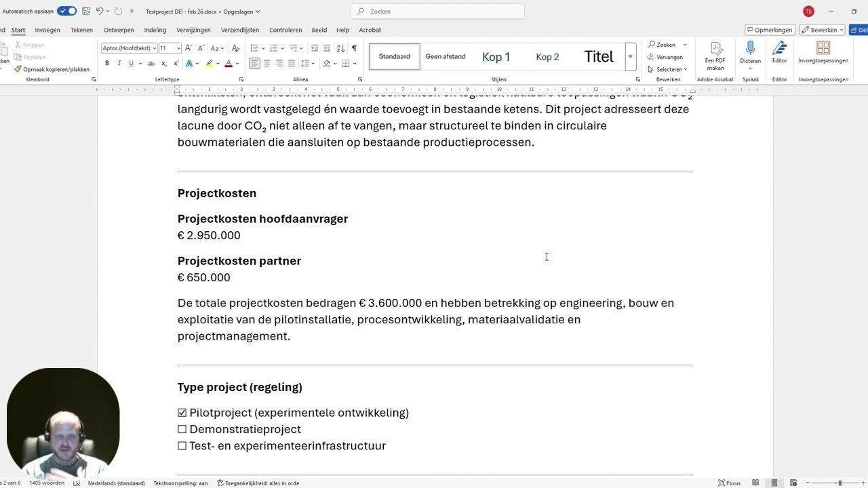Screen dimensions: 868x488
Task: Click Vervangen to replace text
Action: pyautogui.click(x=665, y=57)
